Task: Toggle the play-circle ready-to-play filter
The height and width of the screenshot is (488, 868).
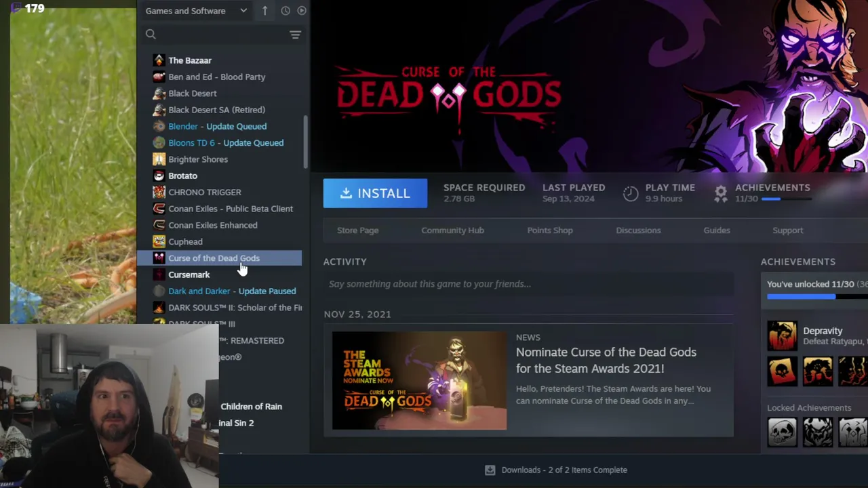Action: point(302,11)
